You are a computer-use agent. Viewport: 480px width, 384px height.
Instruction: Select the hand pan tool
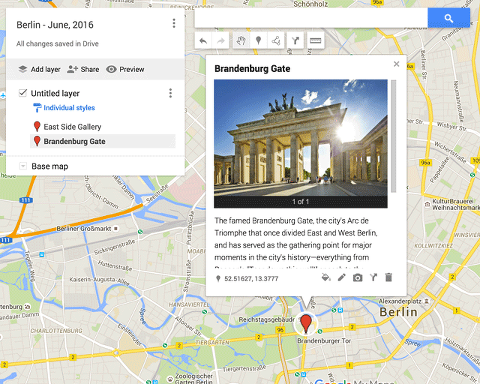(241, 41)
